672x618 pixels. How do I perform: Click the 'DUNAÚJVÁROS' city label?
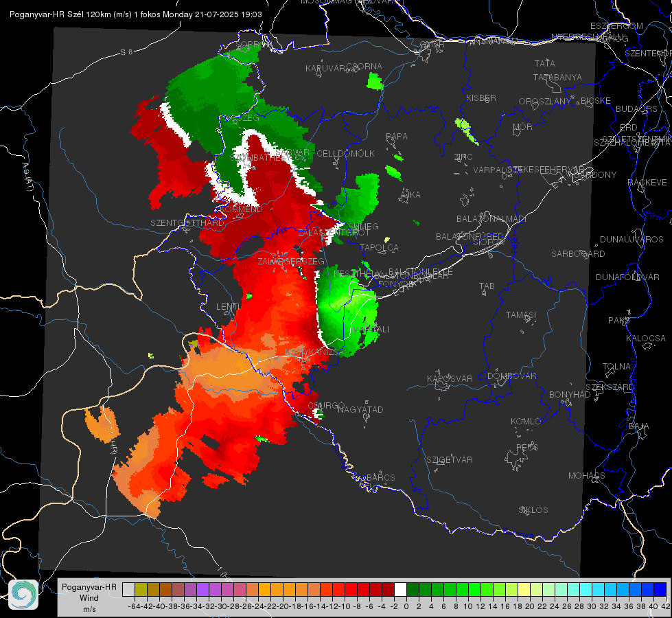click(632, 239)
